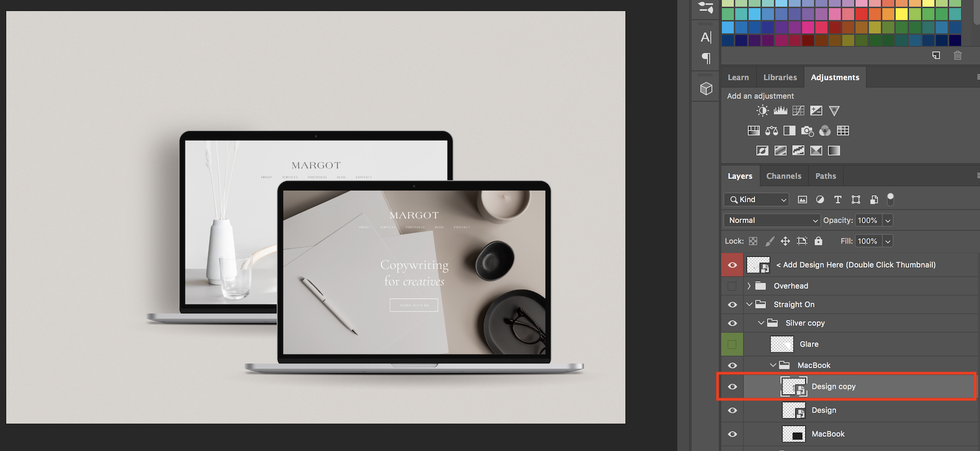Filter layers by type layers
980x451 pixels.
tap(838, 200)
